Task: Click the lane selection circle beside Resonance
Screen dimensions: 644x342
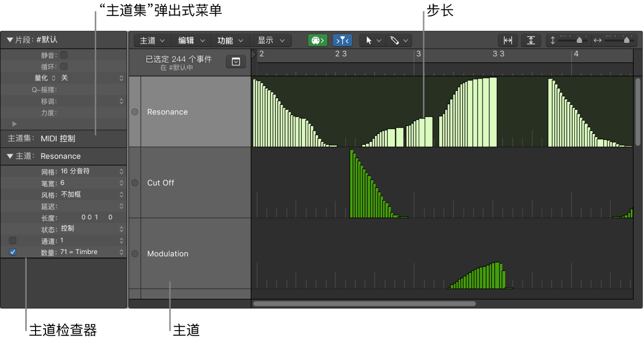Action: coord(134,112)
